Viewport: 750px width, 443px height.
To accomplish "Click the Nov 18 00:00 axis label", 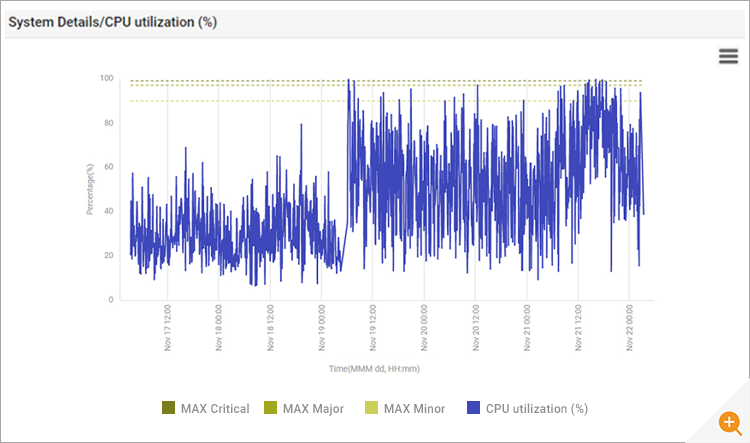I will pos(219,328).
